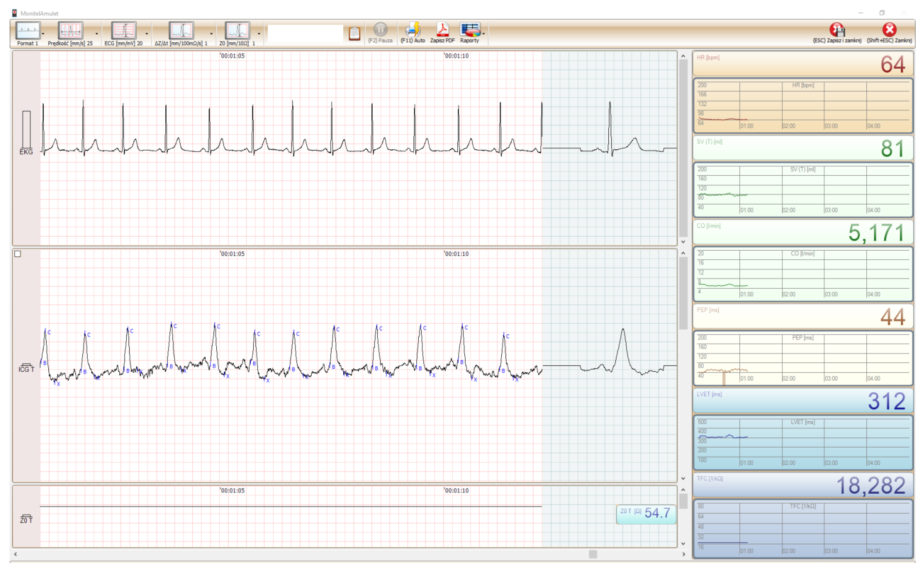Click the Z0 scale icon
The height and width of the screenshot is (574, 924).
(x=238, y=30)
